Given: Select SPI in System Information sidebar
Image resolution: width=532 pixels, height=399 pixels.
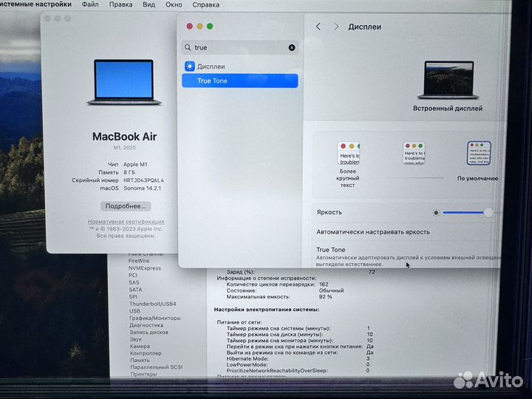Looking at the screenshot, I should point(133,296).
